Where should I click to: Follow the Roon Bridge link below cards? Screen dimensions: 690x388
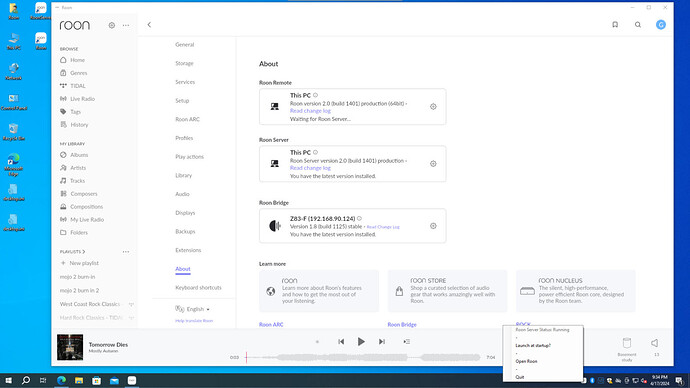click(x=402, y=325)
